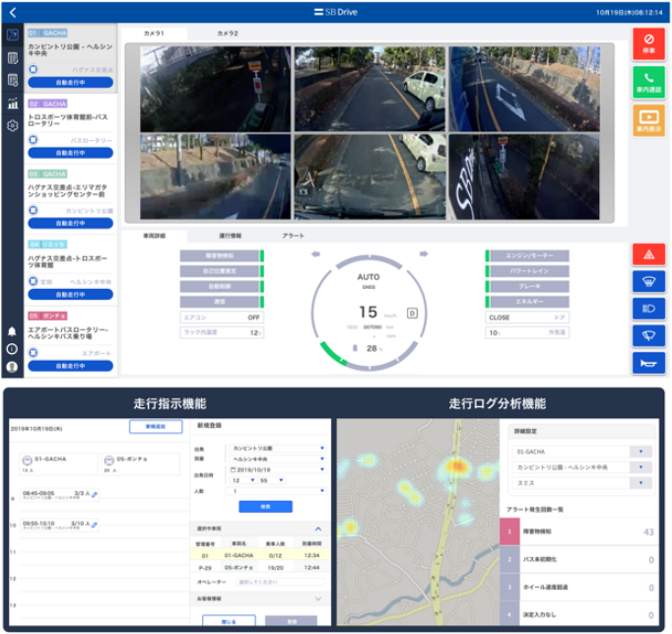Open the orange in-vehicle display button
This screenshot has height=634, width=672.
pyautogui.click(x=648, y=122)
